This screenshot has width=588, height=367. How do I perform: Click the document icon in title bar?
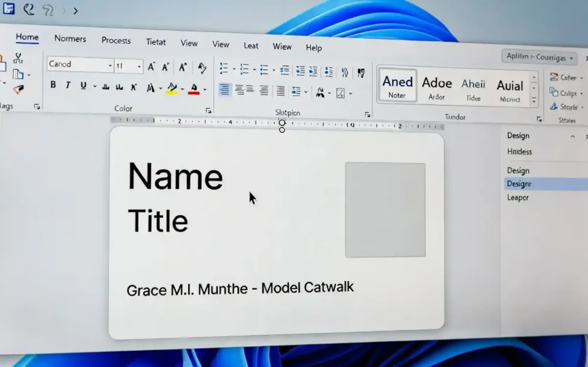point(9,8)
